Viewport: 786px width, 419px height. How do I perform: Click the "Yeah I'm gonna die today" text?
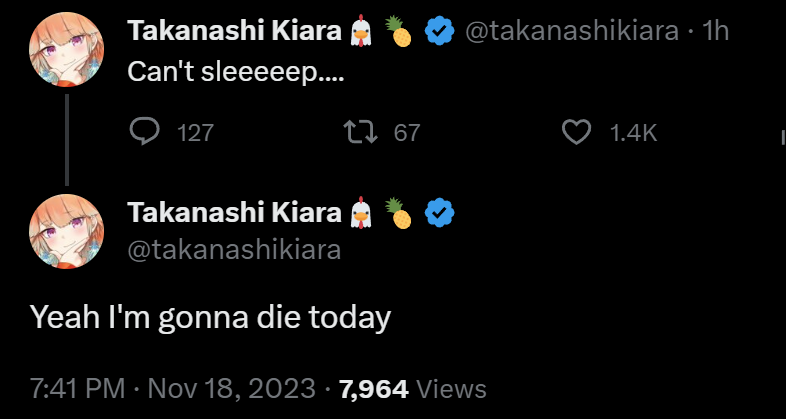pos(208,318)
